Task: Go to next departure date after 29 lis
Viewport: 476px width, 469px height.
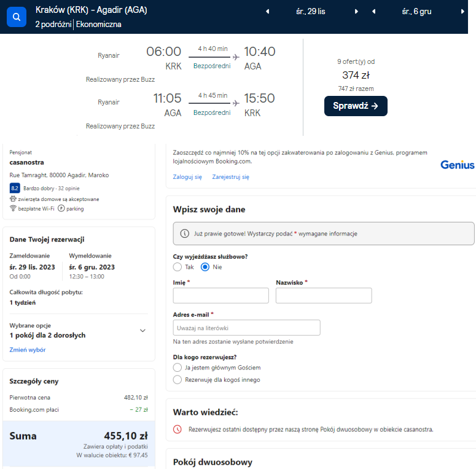Action: [356, 12]
